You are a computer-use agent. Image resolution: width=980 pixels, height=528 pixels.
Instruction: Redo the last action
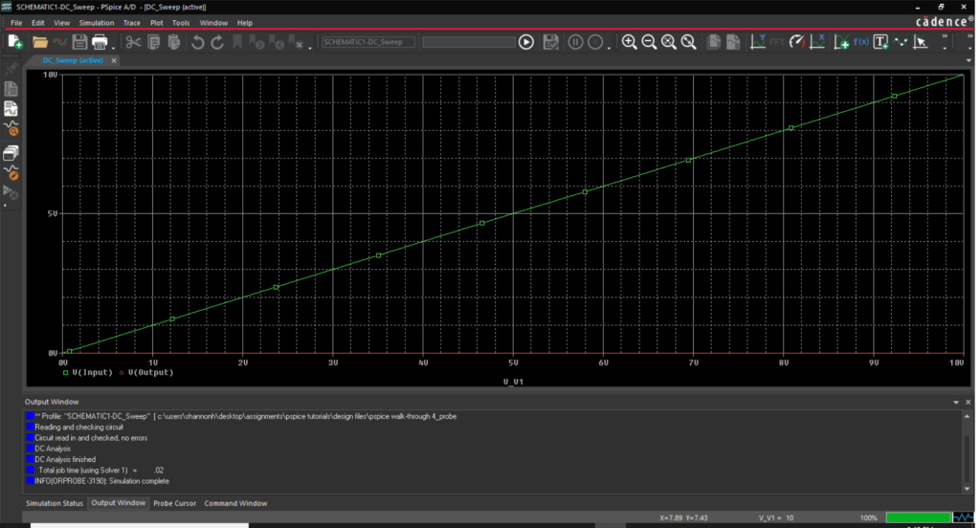[x=217, y=42]
